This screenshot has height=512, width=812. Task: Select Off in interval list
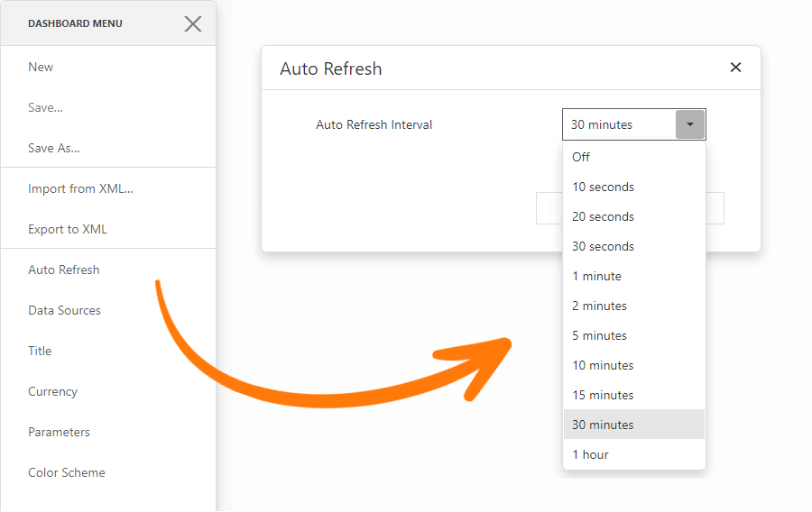pos(581,157)
